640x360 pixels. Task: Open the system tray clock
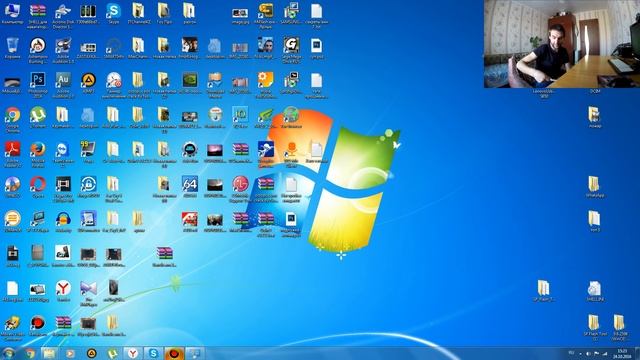(x=622, y=354)
